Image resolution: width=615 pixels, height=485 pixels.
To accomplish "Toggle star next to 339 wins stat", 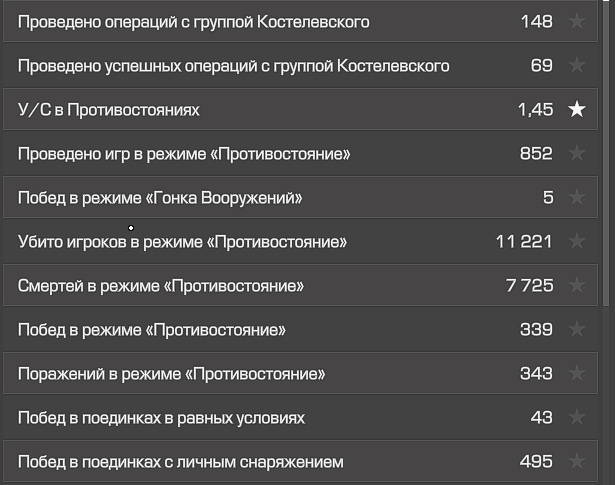I will click(x=577, y=329).
